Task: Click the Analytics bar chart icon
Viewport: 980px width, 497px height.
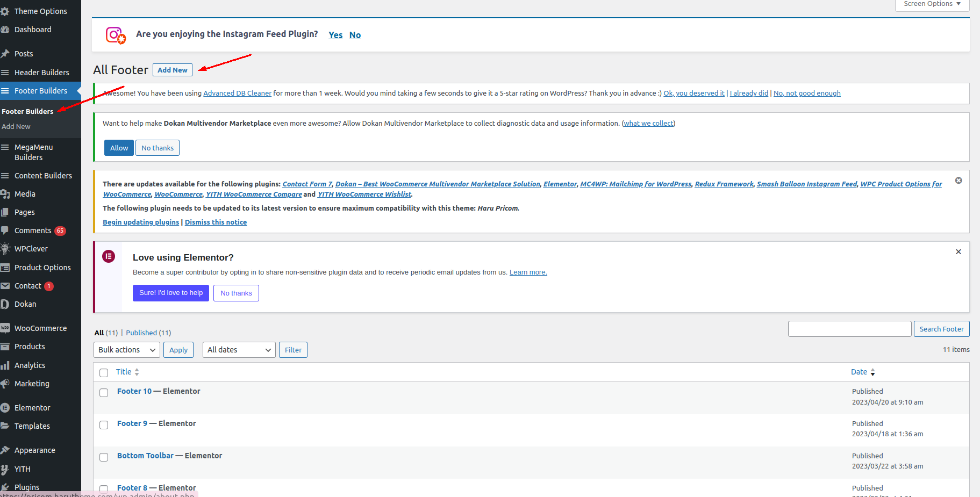Action: [x=5, y=365]
